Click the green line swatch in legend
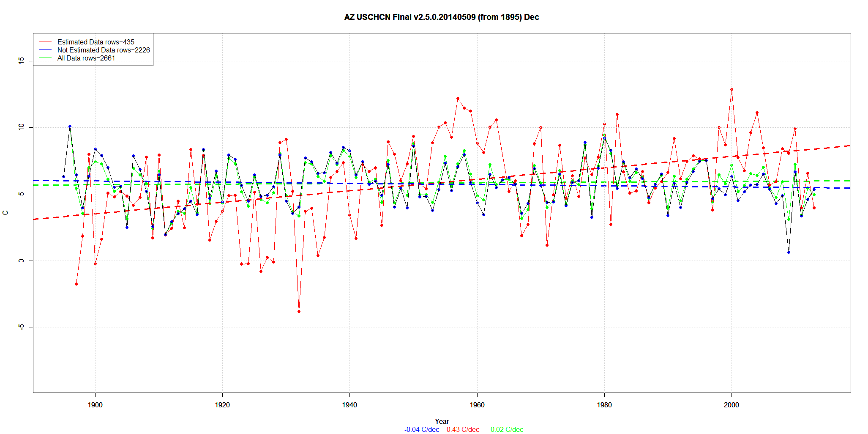This screenshot has height=434, width=868. click(x=45, y=58)
